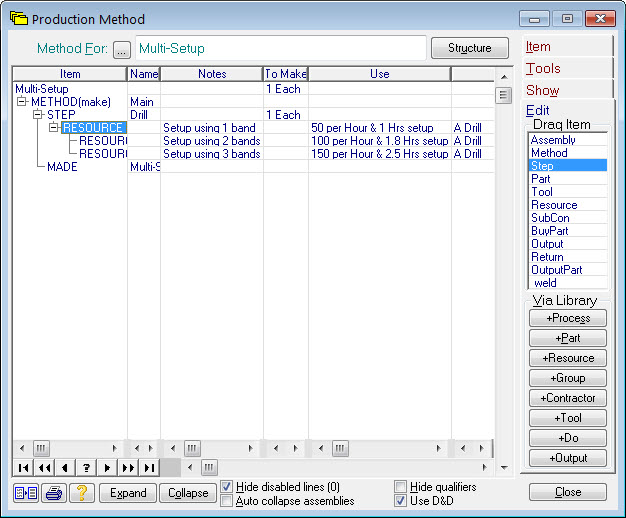
Task: Go to previous record arrow button
Action: coord(65,468)
